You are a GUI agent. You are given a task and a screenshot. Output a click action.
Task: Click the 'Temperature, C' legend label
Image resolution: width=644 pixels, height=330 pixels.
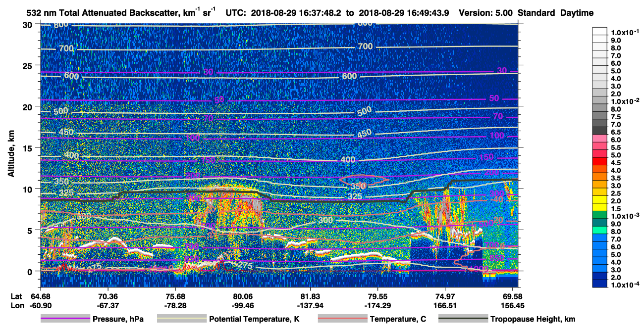tap(398, 320)
